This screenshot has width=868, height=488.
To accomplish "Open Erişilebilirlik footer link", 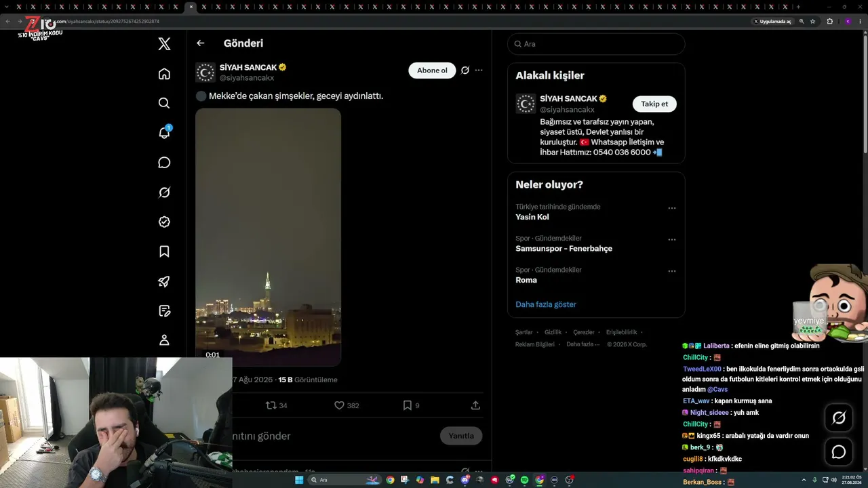I will click(621, 332).
